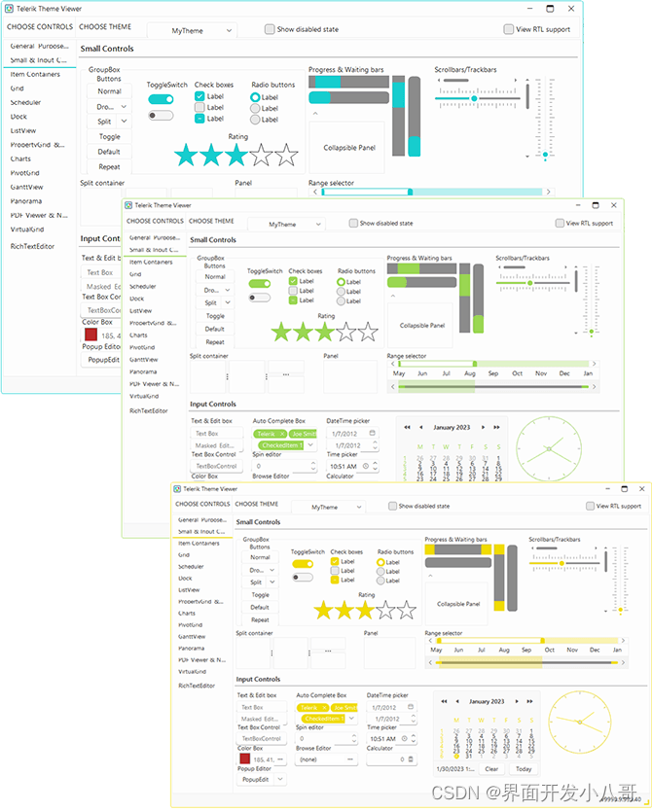Click the Toggle button in yellow window
Viewport: 652px width, 812px height.
point(260,595)
